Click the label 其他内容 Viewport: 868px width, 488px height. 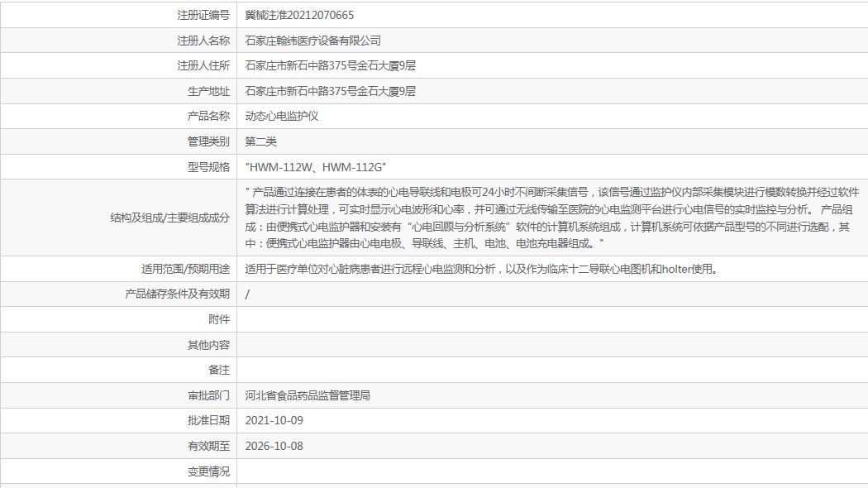(x=208, y=345)
